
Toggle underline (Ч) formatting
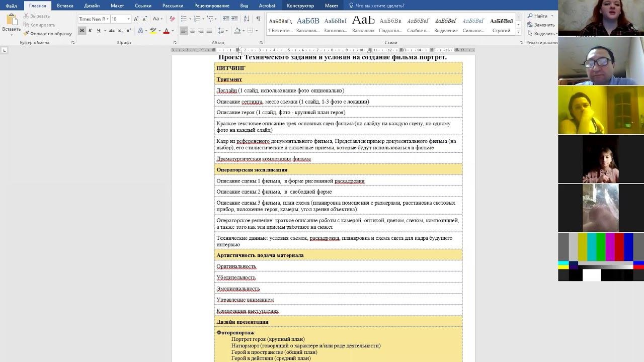pos(98,31)
